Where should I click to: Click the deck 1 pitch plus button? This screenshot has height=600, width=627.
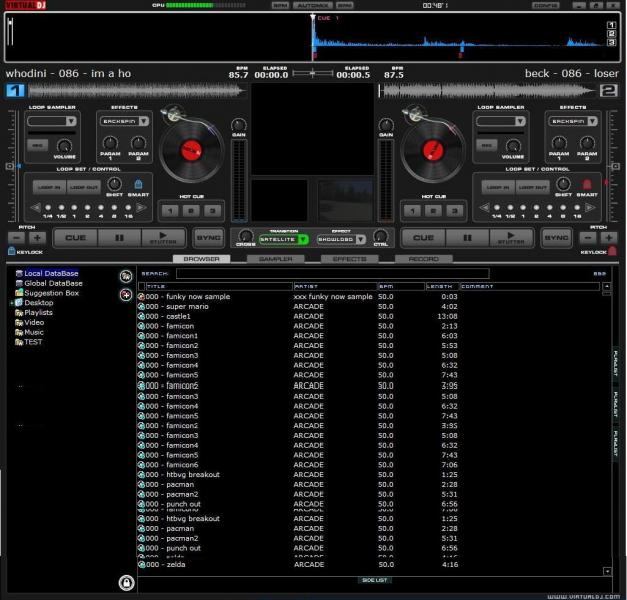[x=37, y=238]
